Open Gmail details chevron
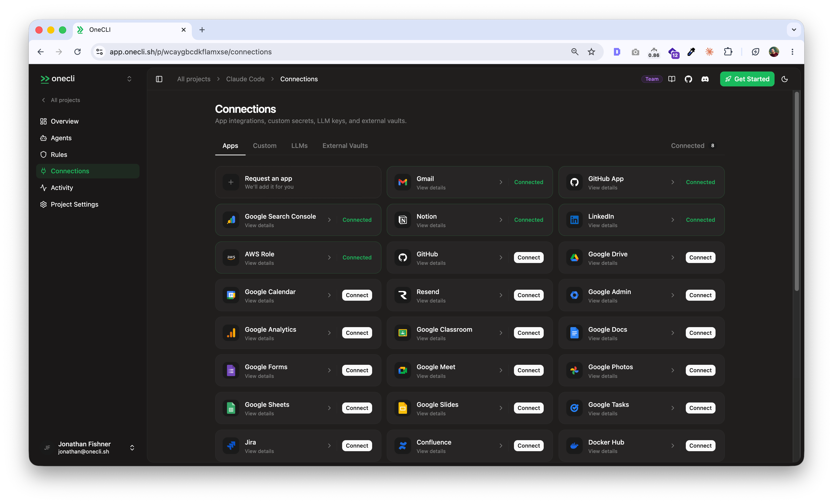Viewport: 833px width, 504px height. (501, 182)
